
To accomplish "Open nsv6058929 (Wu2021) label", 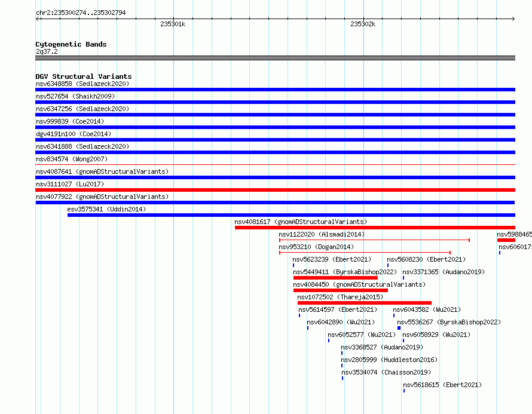I will (x=436, y=335).
